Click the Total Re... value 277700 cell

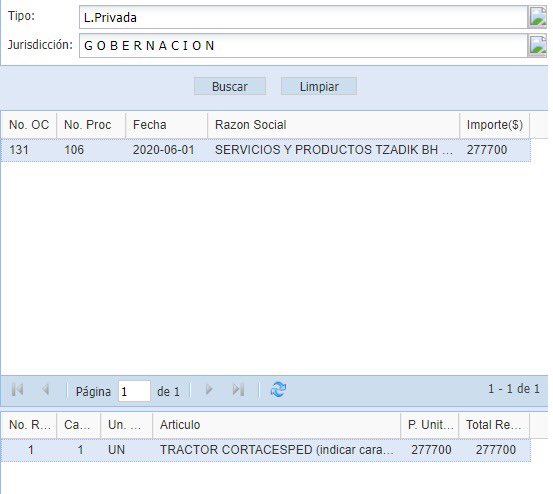click(494, 450)
